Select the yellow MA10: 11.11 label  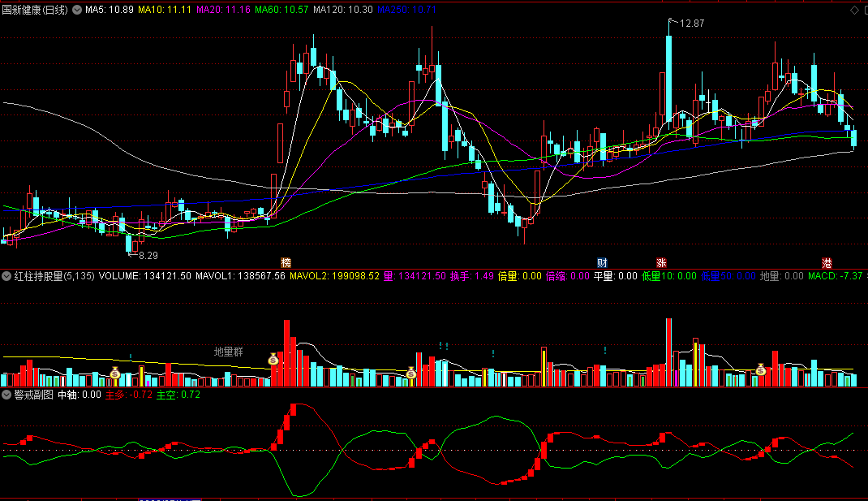pos(165,10)
